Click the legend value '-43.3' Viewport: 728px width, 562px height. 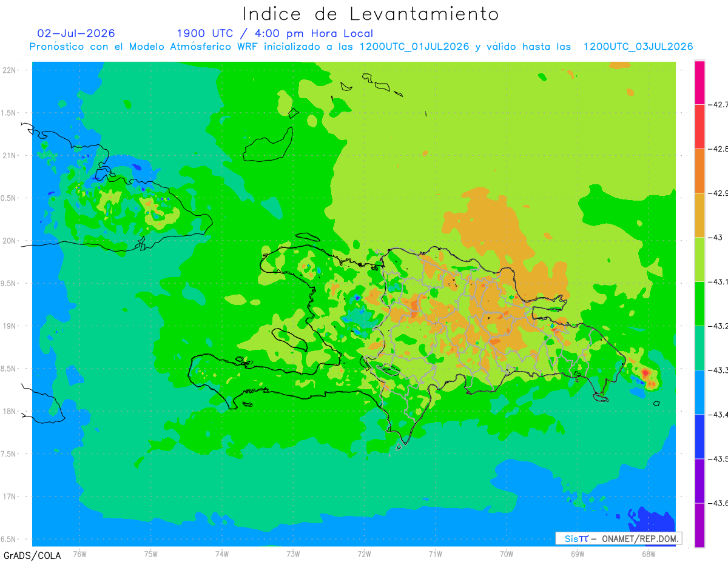pyautogui.click(x=719, y=370)
